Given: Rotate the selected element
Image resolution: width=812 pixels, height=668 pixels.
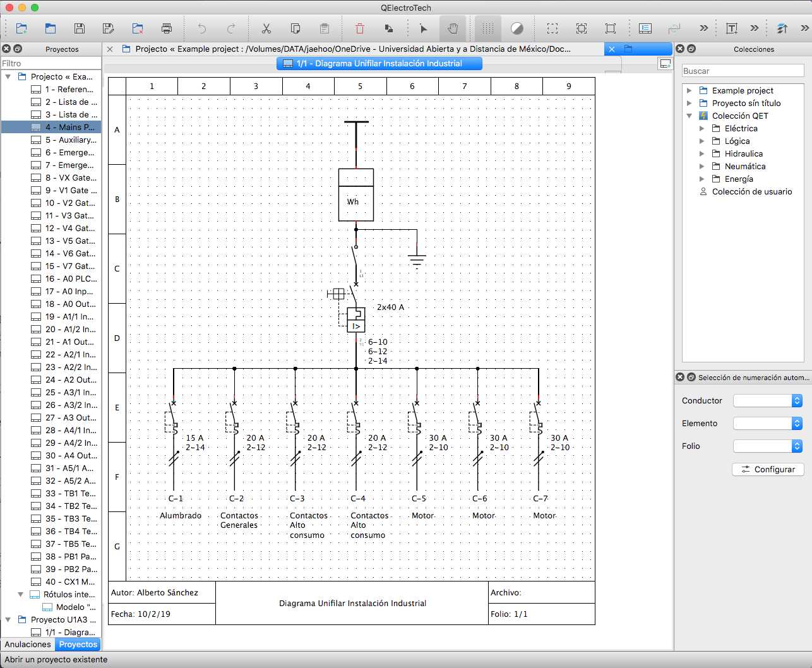Looking at the screenshot, I should pyautogui.click(x=389, y=28).
